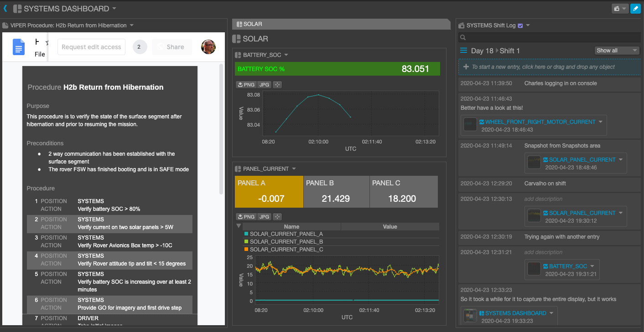
Task: Toggle the checkbox beside SYSTEMS Shift Log
Action: (x=519, y=25)
